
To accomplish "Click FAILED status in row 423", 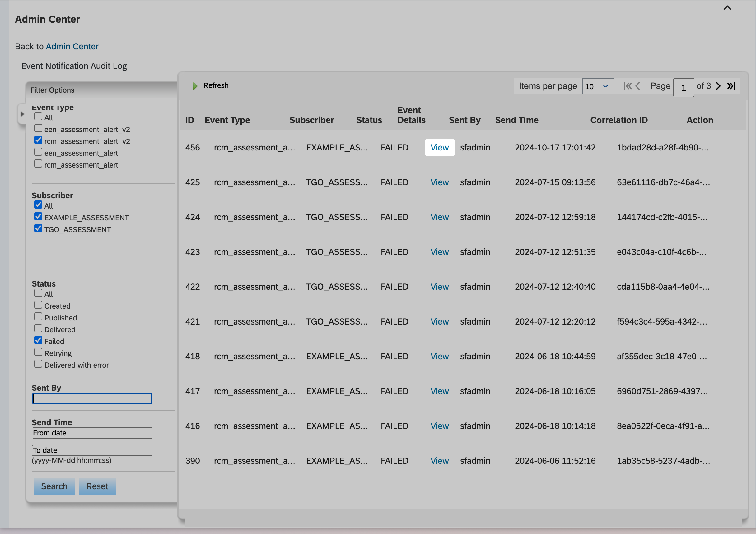I will (394, 252).
